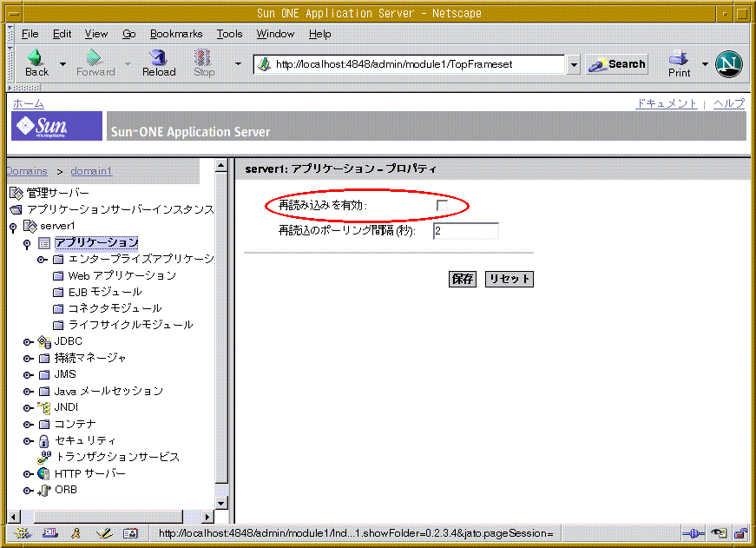Follow the domain1 breadcrumb link
The image size is (756, 548).
(x=91, y=171)
